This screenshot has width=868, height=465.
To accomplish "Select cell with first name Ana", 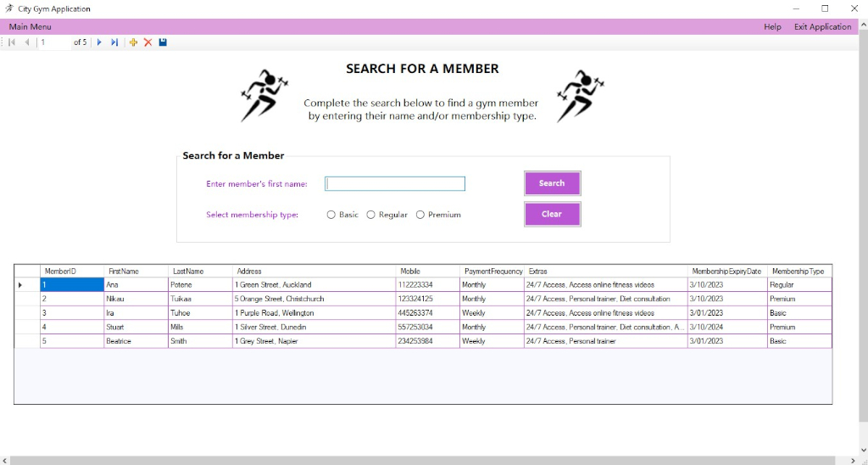I will coord(136,285).
